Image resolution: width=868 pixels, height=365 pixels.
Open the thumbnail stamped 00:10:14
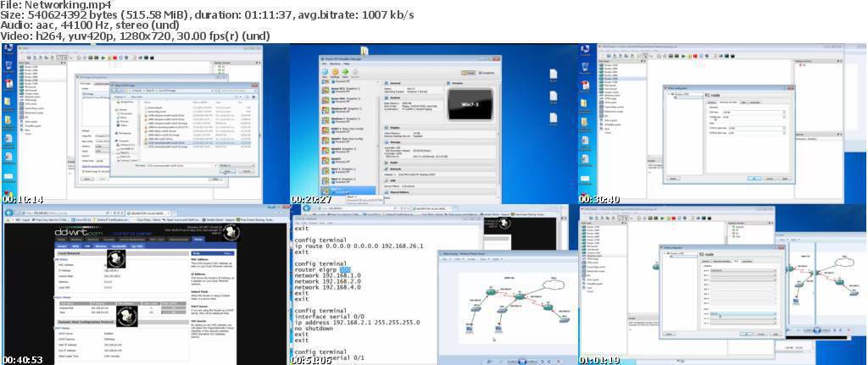pyautogui.click(x=145, y=124)
